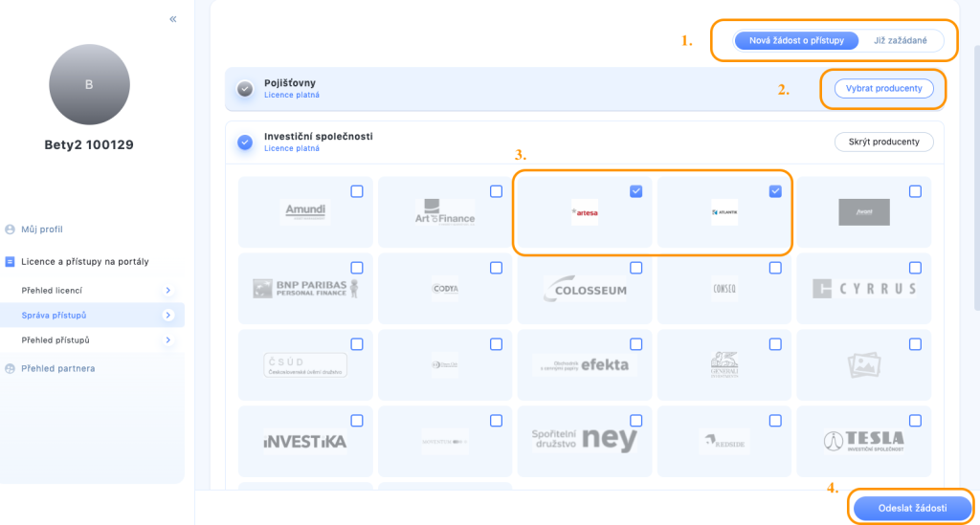Uncheck the Atlantik checkbox

click(x=775, y=191)
